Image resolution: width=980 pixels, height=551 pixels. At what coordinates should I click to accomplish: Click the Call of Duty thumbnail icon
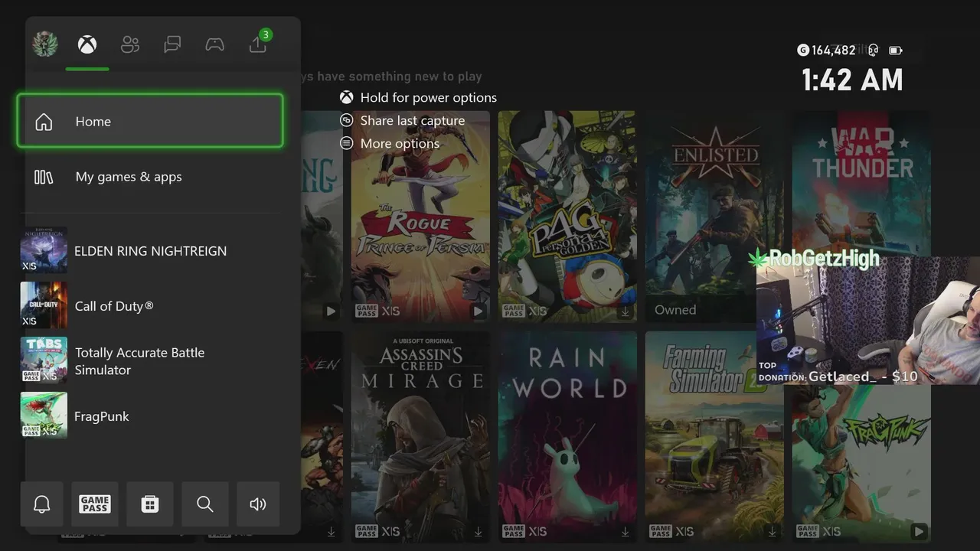pyautogui.click(x=44, y=305)
